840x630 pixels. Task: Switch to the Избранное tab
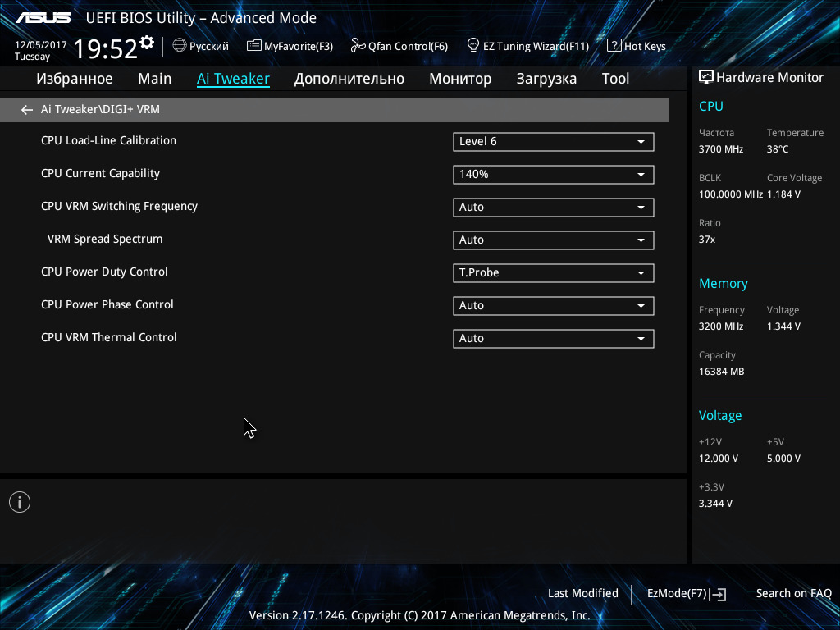coord(75,79)
